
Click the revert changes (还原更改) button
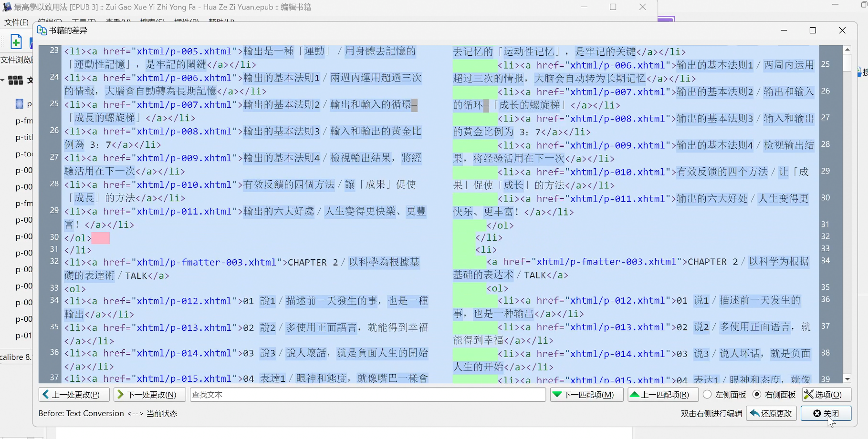coord(771,413)
